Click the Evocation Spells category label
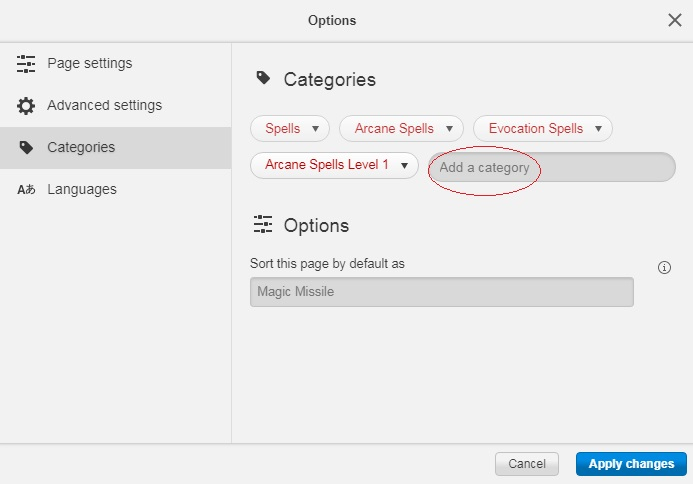Screen dimensions: 693x484 pyautogui.click(x=536, y=129)
